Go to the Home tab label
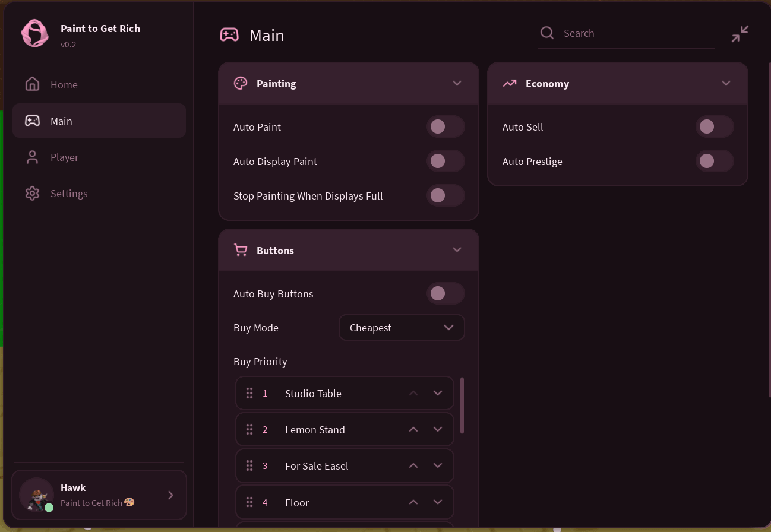Image resolution: width=771 pixels, height=532 pixels. pos(64,85)
